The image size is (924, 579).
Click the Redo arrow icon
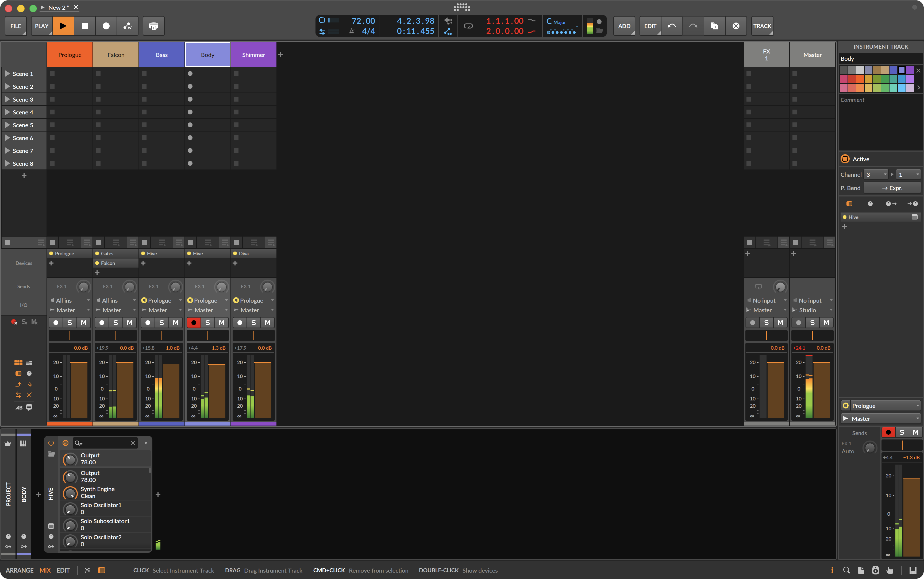(693, 26)
